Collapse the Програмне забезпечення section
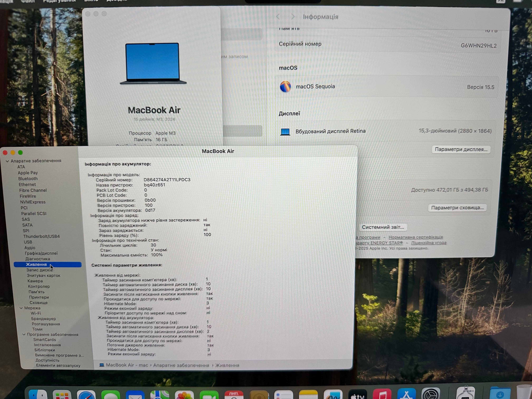Screen dimensions: 532x399 [x=24, y=334]
